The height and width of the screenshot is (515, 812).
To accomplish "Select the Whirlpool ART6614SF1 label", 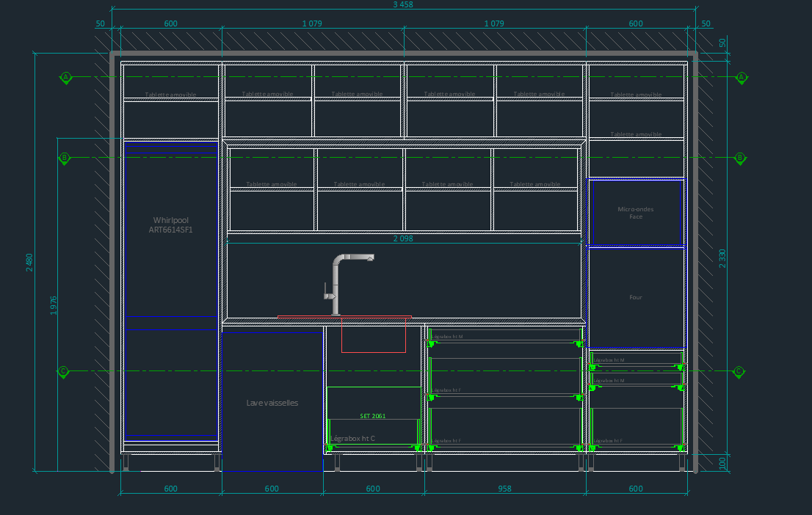I will tap(170, 225).
